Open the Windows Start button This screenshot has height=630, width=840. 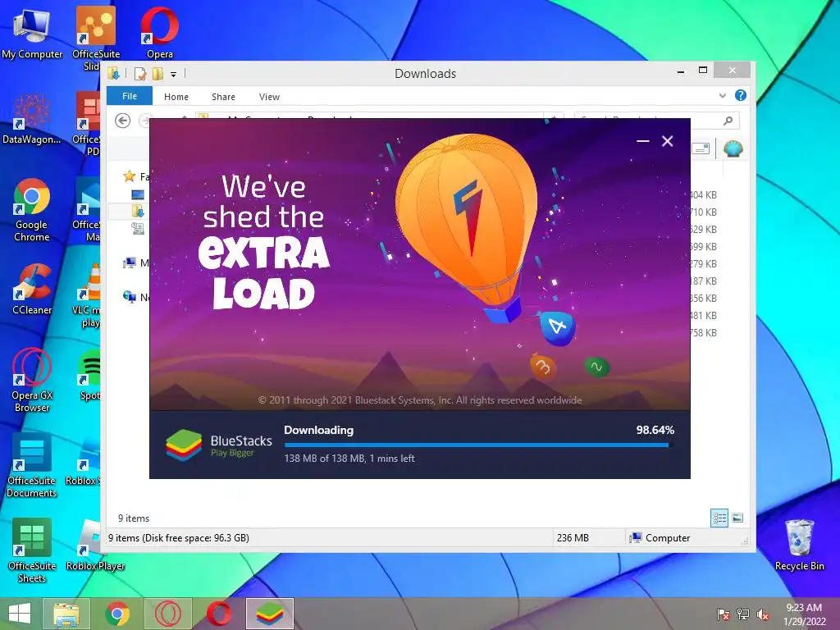[20, 614]
